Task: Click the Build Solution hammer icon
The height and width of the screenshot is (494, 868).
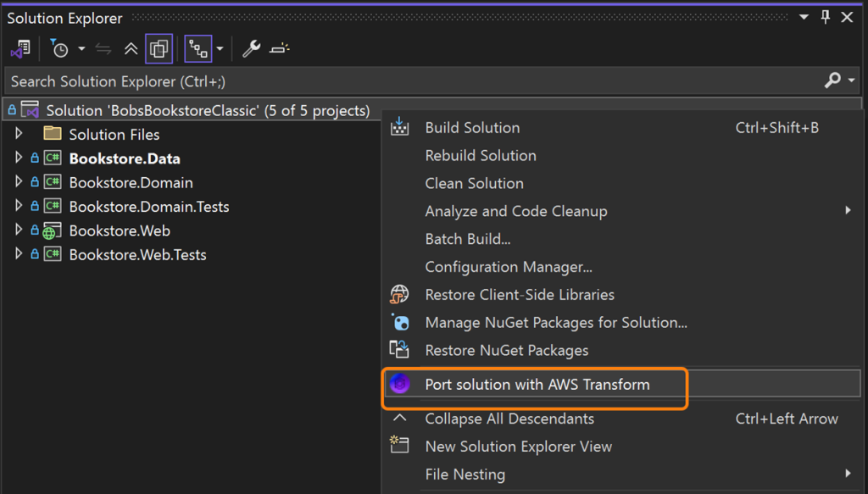Action: pos(399,127)
